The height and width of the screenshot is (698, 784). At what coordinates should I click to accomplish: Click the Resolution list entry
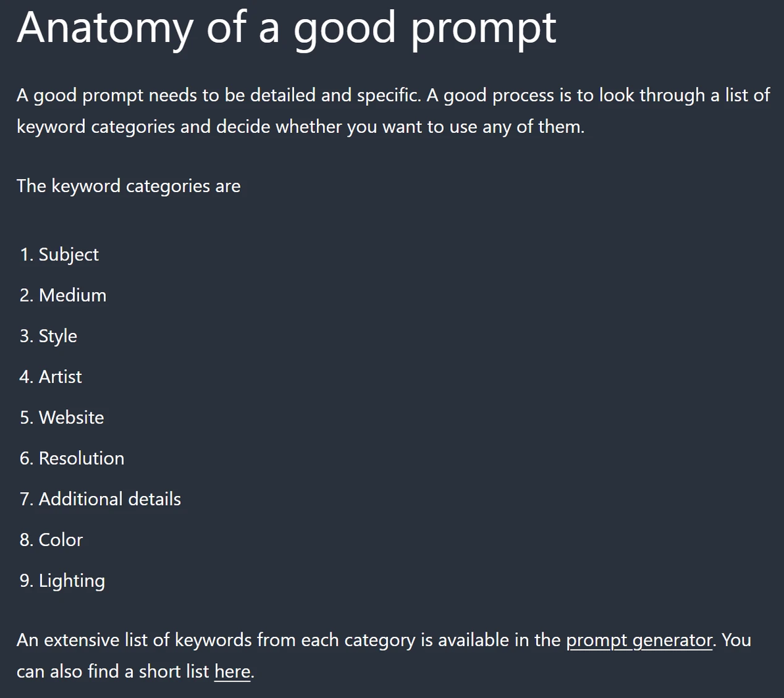[82, 459]
